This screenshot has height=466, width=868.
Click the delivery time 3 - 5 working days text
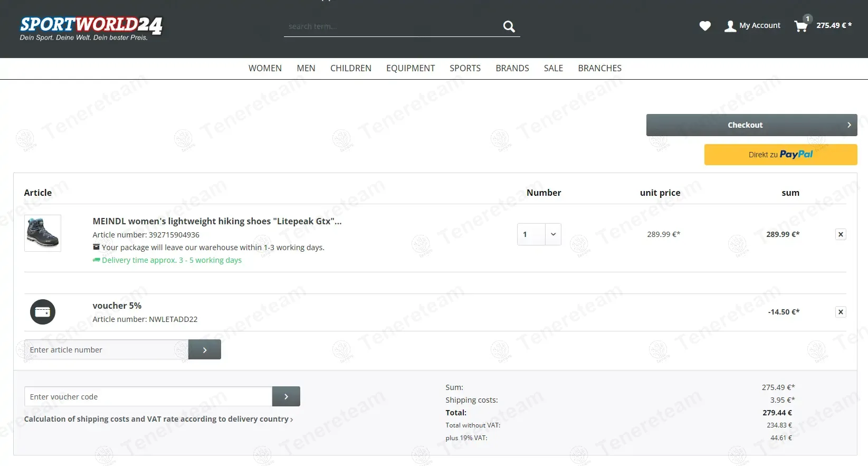pos(171,260)
